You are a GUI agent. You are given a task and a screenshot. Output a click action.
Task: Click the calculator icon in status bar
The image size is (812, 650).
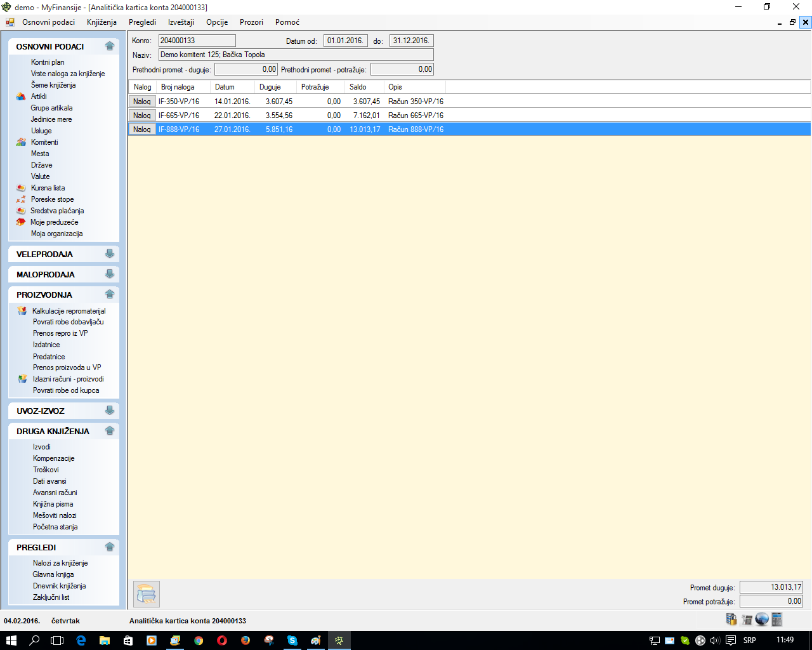[777, 620]
